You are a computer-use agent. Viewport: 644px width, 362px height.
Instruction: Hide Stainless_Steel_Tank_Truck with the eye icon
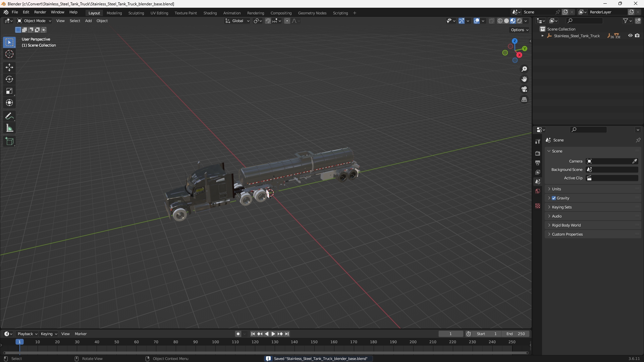(630, 36)
